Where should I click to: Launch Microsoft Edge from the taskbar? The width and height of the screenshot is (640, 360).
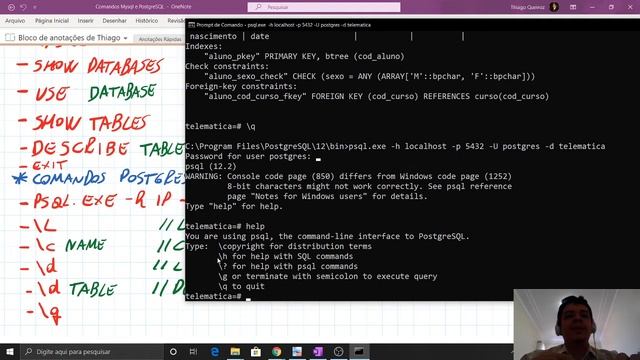(x=215, y=351)
